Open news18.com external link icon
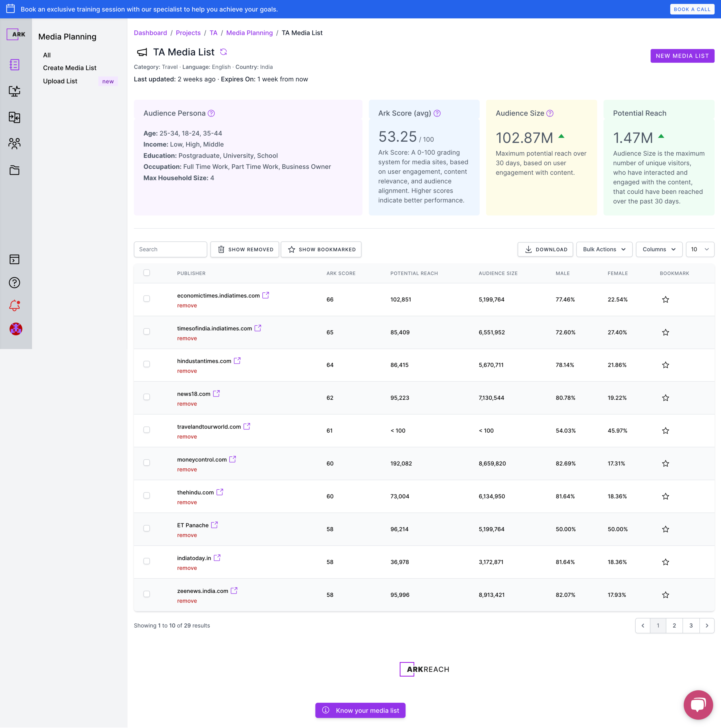This screenshot has width=721, height=728. (x=217, y=393)
